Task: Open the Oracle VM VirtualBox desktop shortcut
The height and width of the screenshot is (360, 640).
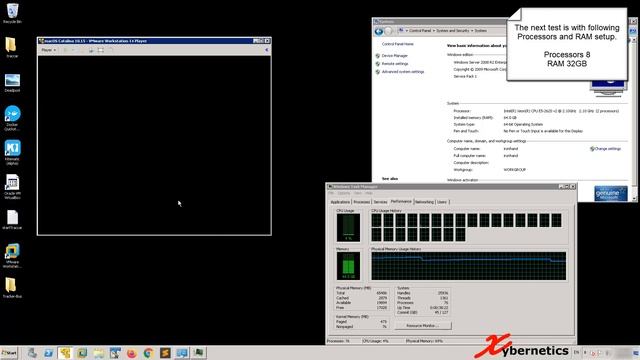Action: point(12,187)
